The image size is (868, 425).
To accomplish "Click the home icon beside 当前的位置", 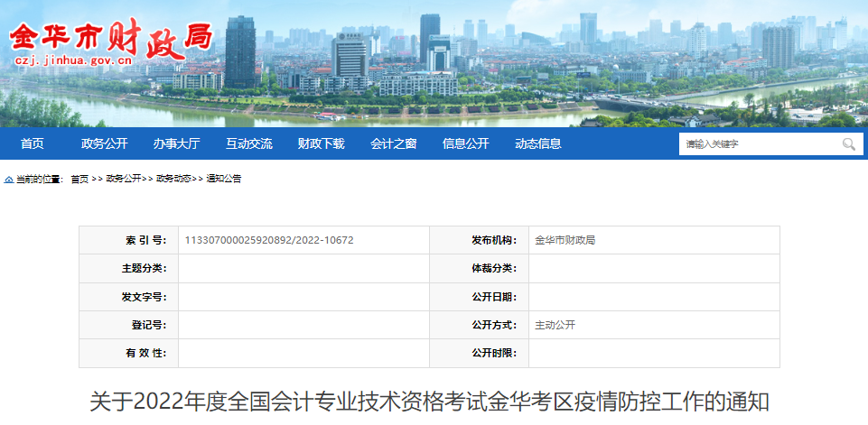I will tap(9, 180).
